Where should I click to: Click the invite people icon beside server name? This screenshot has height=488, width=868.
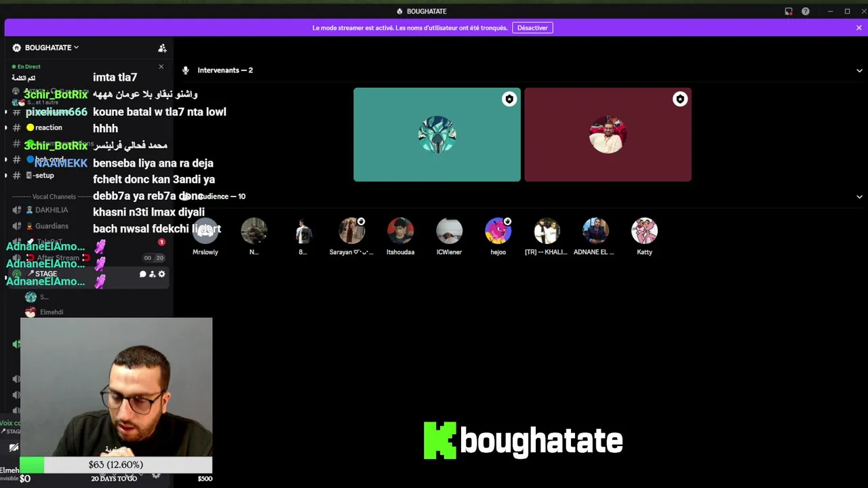[162, 47]
